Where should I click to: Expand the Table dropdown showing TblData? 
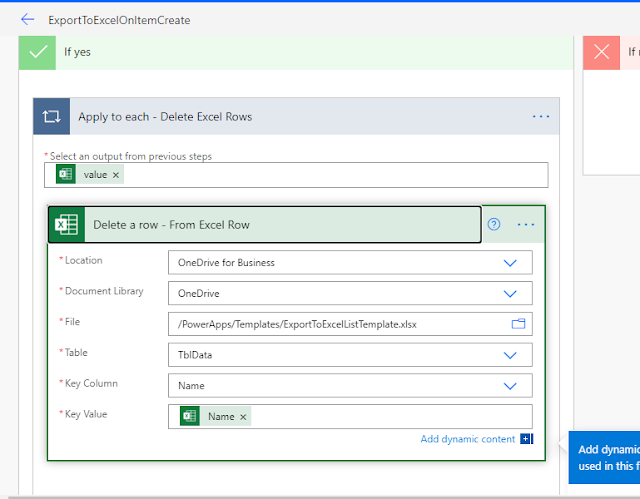pyautogui.click(x=510, y=355)
